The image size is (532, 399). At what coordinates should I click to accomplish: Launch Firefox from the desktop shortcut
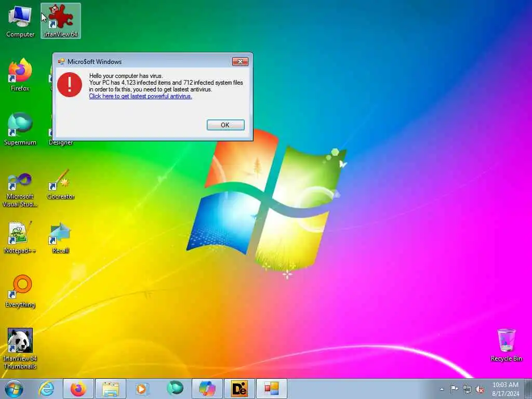[x=20, y=75]
